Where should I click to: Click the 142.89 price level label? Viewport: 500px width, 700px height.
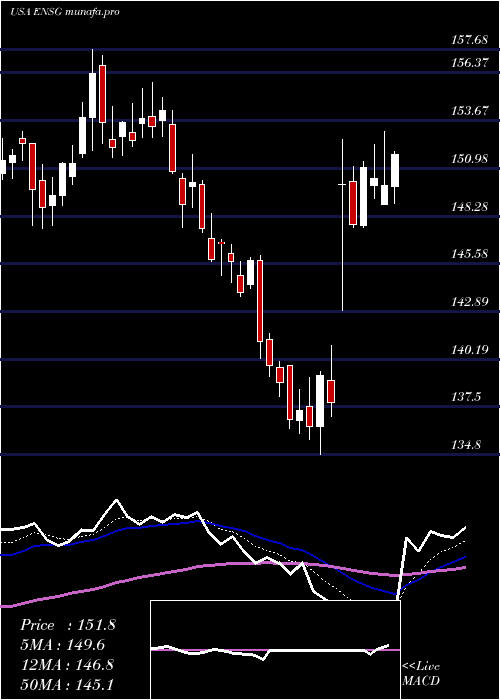(x=469, y=302)
